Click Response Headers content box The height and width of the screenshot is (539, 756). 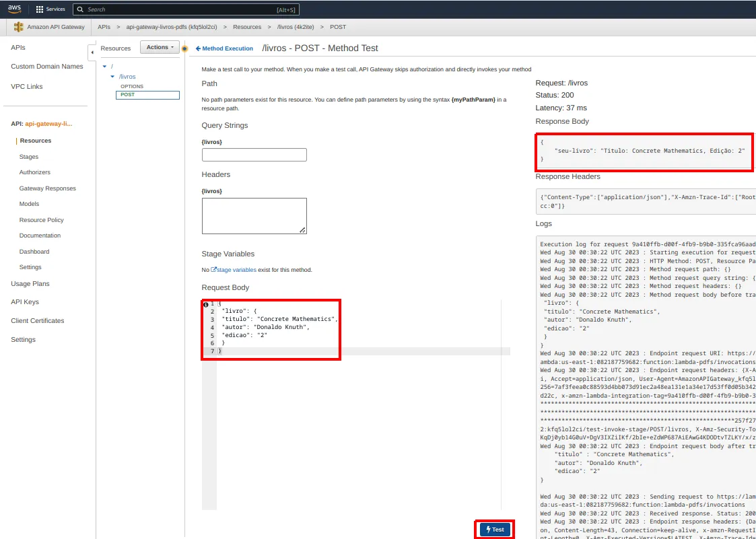click(646, 201)
